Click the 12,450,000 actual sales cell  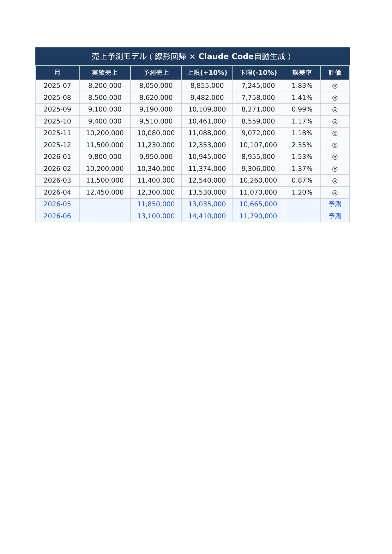pyautogui.click(x=105, y=192)
